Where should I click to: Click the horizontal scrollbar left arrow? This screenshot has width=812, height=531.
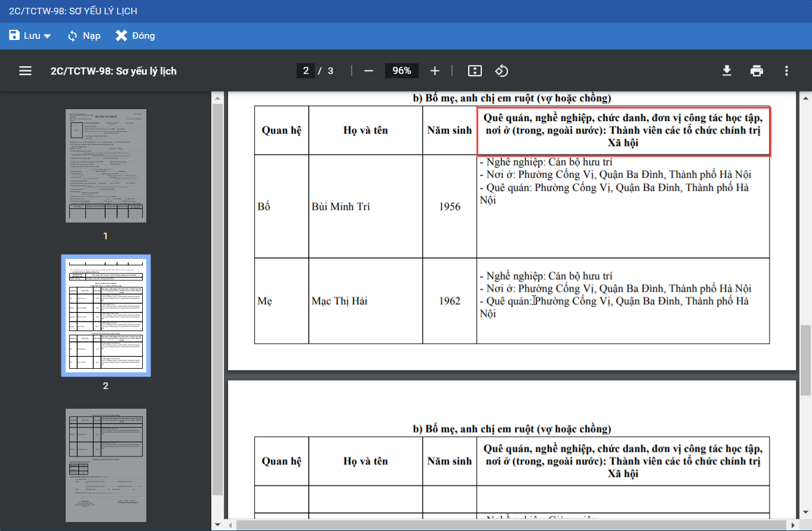(230, 525)
